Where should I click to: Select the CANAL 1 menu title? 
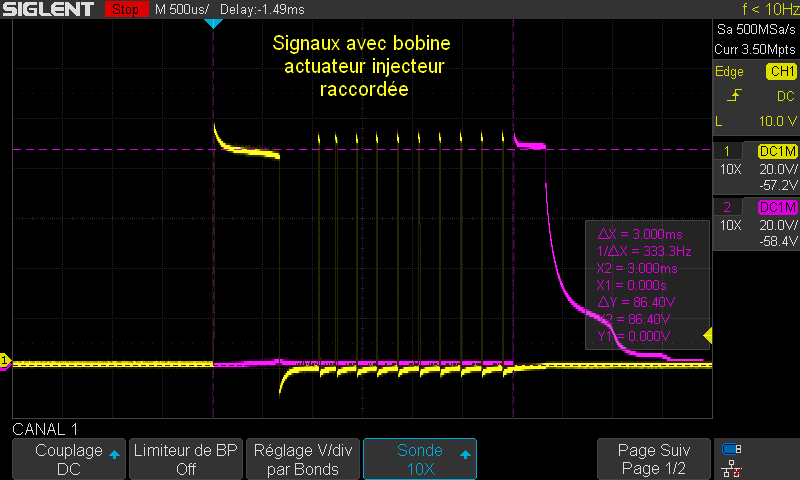pyautogui.click(x=47, y=429)
